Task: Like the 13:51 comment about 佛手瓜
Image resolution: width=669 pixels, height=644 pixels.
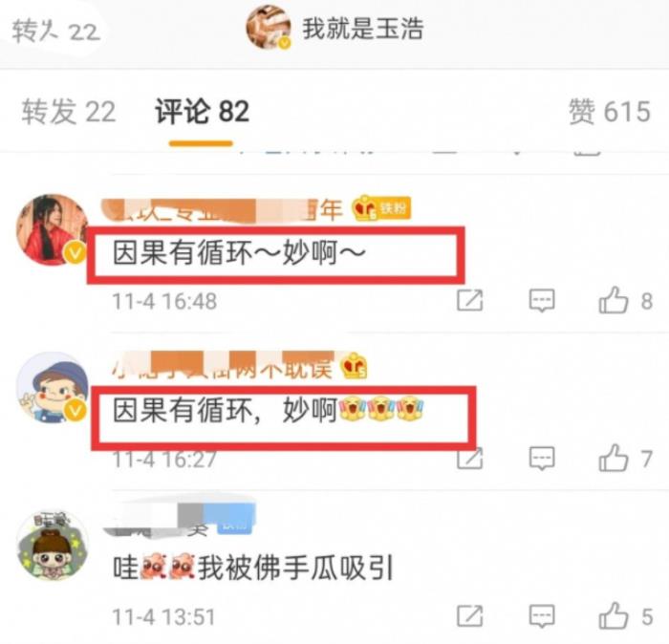Action: [x=614, y=615]
